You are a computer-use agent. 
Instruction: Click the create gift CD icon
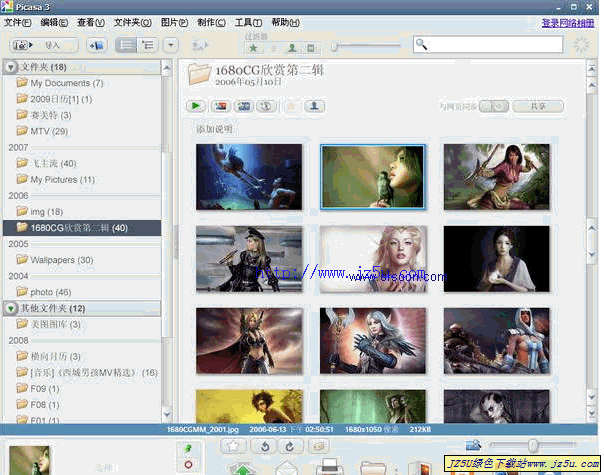point(266,106)
